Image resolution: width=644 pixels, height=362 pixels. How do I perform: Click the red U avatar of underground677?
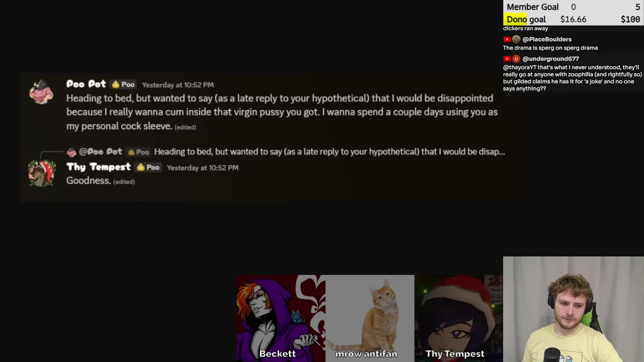click(x=516, y=59)
